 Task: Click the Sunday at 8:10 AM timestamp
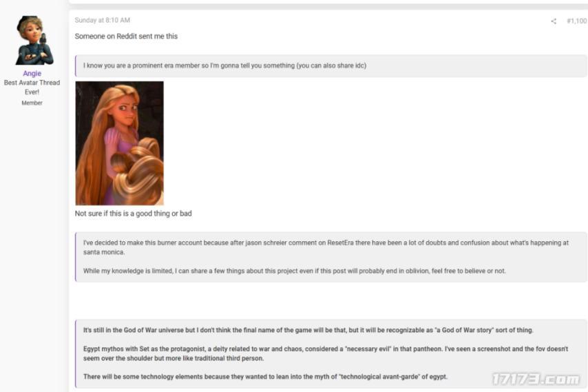[x=103, y=20]
